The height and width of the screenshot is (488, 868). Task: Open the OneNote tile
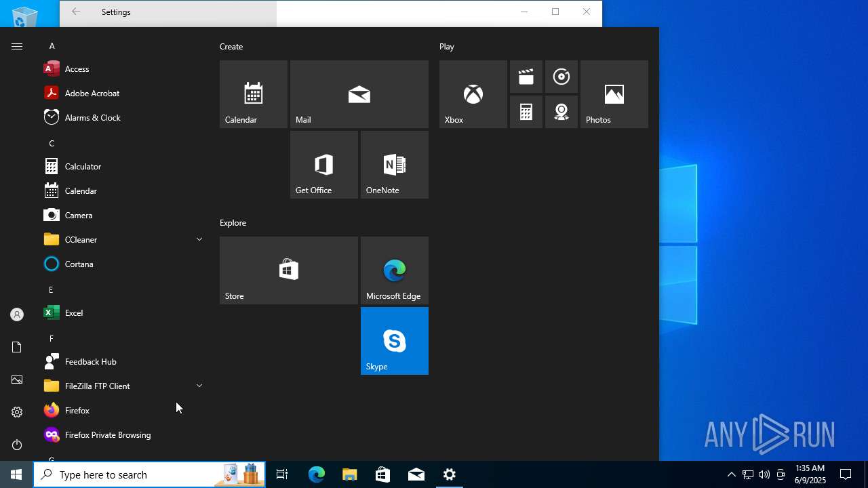pyautogui.click(x=395, y=165)
